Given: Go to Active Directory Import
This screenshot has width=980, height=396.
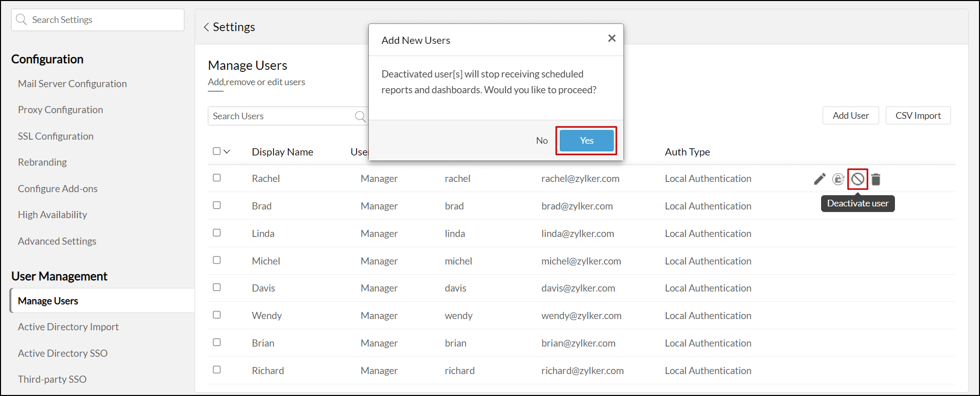Looking at the screenshot, I should [68, 327].
